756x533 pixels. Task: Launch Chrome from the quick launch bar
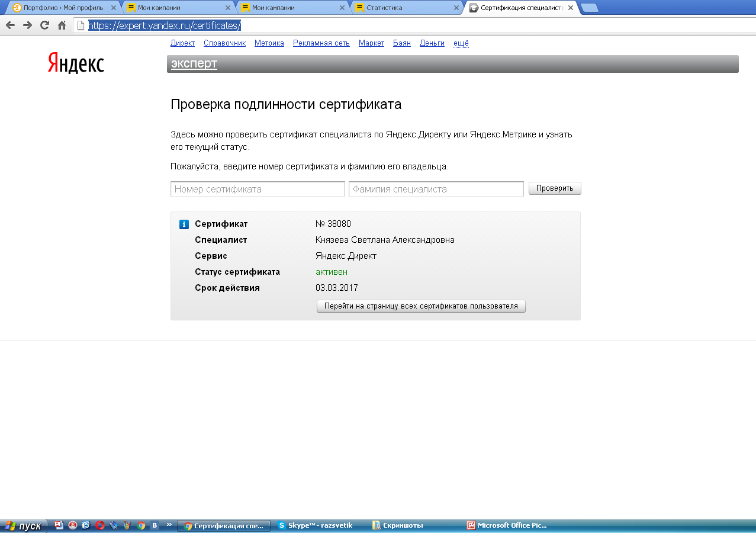(x=141, y=525)
